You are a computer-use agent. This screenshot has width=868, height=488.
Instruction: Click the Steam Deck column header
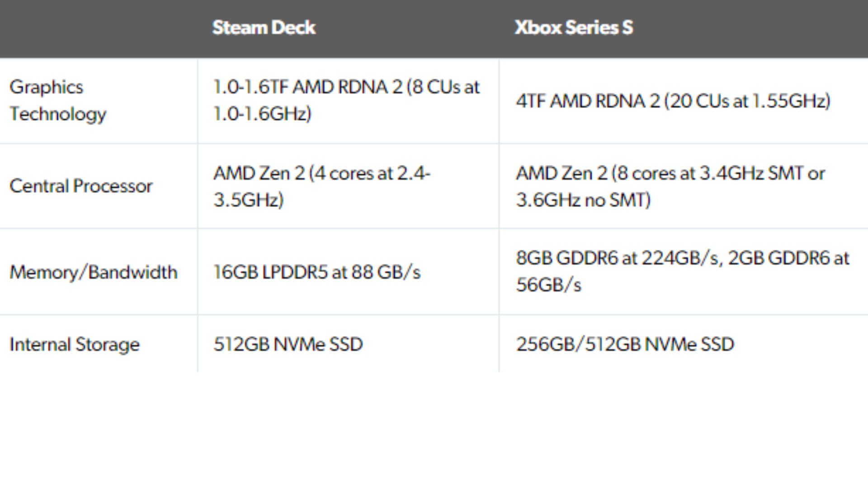(x=264, y=28)
